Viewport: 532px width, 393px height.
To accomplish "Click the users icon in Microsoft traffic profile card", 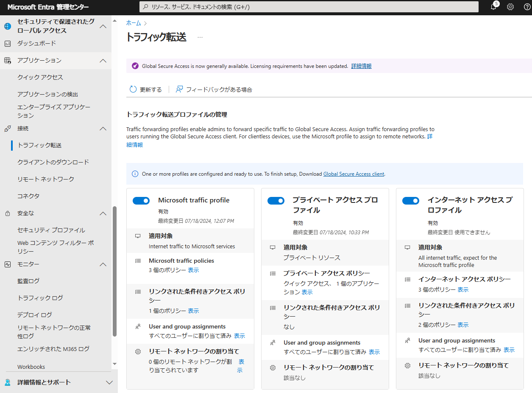I will click(x=137, y=327).
